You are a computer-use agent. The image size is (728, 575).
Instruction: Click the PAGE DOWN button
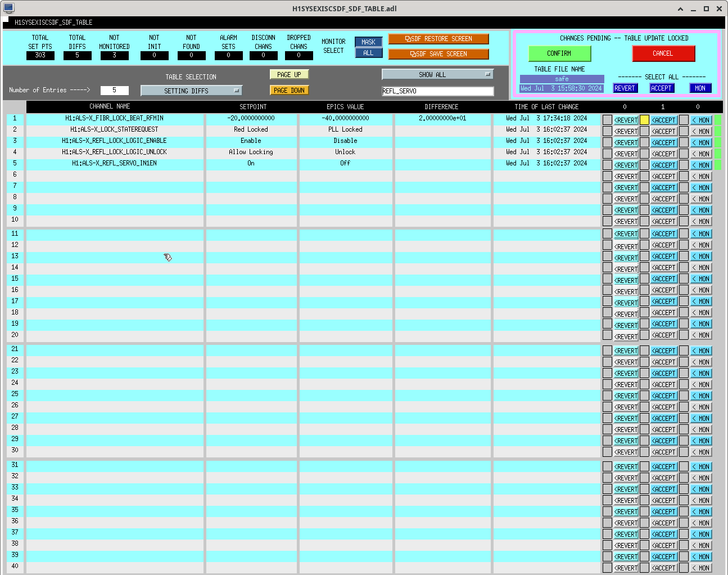[x=289, y=90]
